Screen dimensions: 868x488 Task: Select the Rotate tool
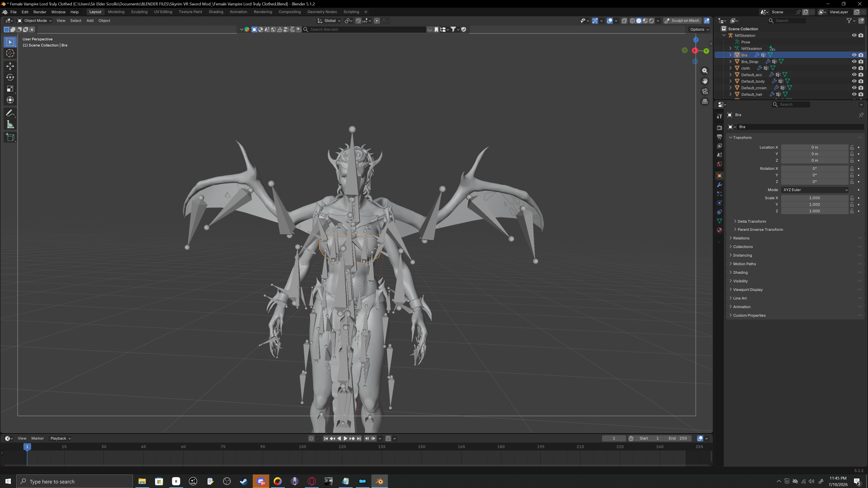[x=10, y=77]
